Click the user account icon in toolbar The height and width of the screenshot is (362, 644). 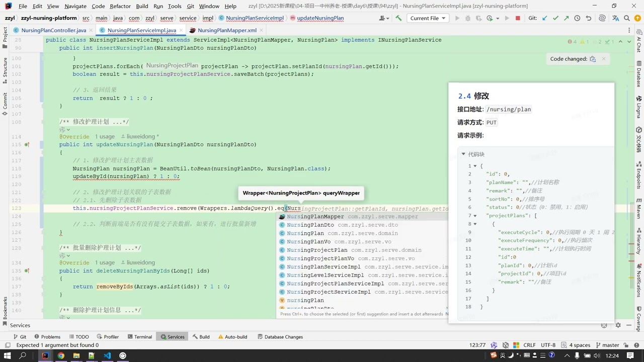click(x=383, y=18)
